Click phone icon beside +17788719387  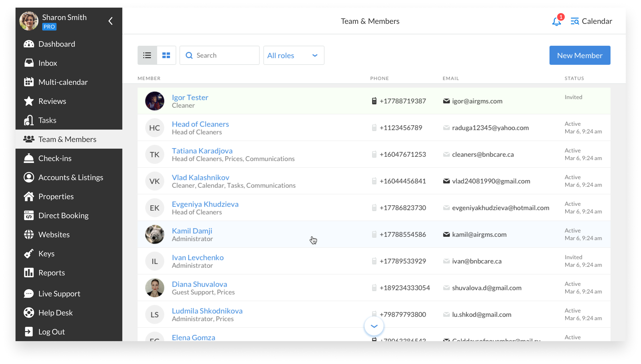click(x=374, y=101)
